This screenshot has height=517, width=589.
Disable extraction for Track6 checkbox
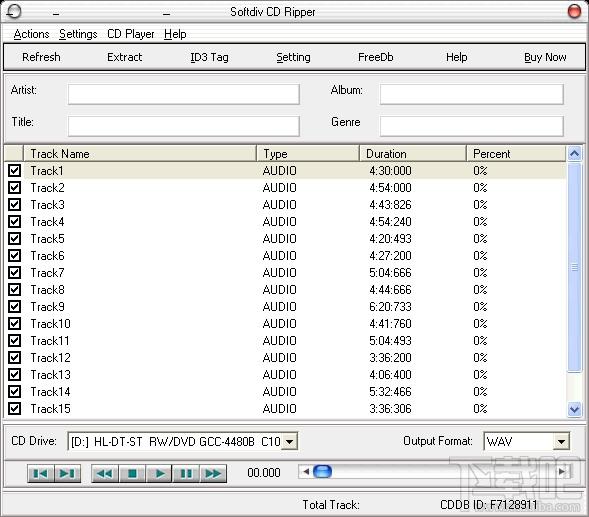(x=14, y=255)
